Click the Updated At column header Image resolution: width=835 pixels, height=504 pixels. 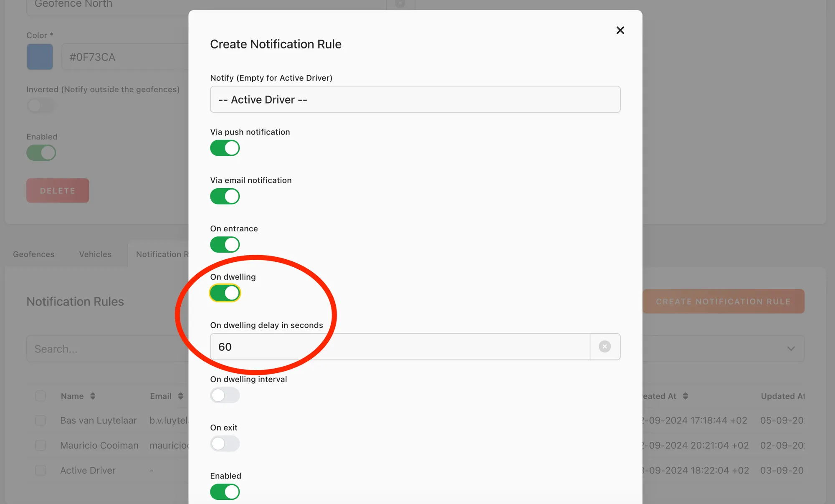[782, 396]
